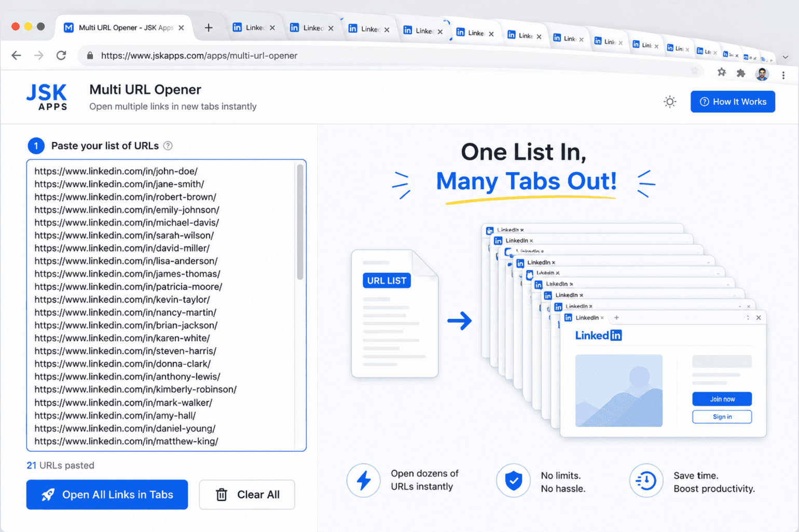Switch to the second LinkedIn tab
Image resolution: width=799 pixels, height=532 pixels.
pyautogui.click(x=312, y=28)
